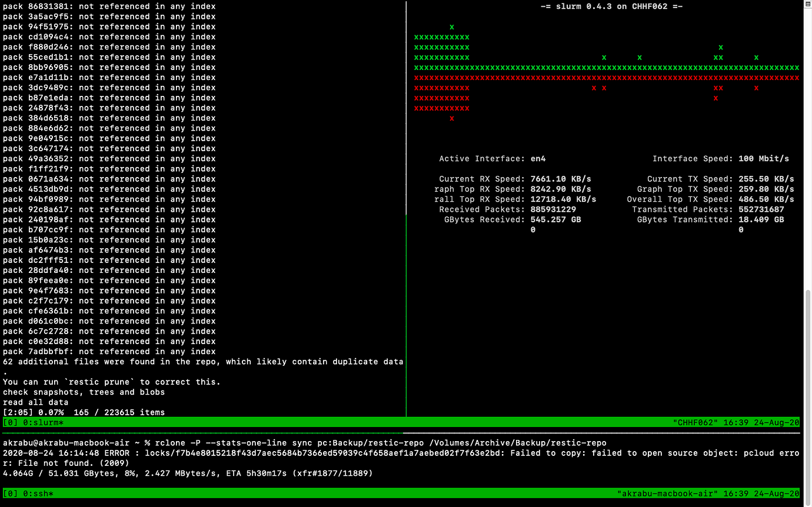Click the line 'pack 384d6518'

[x=109, y=118]
